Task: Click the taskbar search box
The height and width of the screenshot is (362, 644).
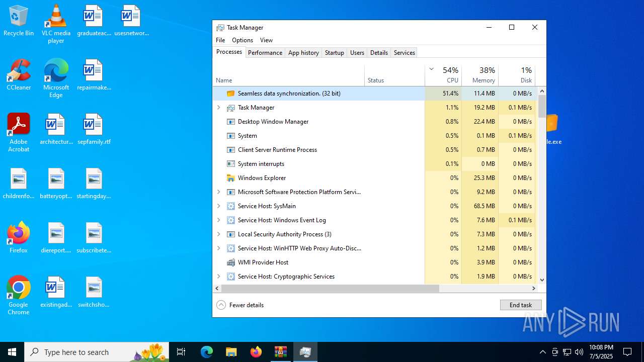Action: tap(97, 352)
